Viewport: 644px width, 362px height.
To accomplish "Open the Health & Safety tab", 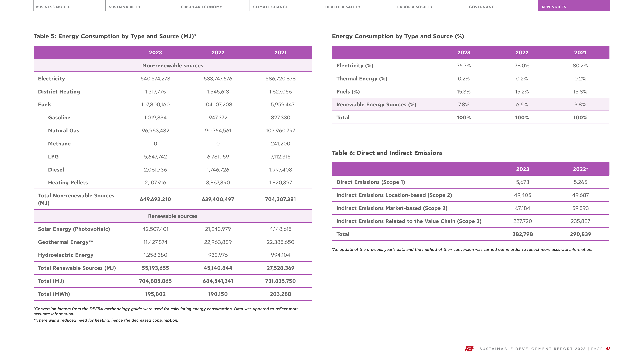I will click(343, 7).
